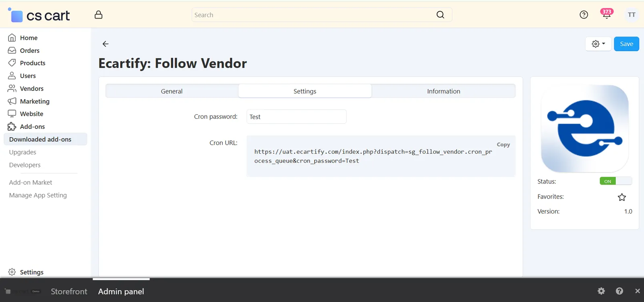Switch to Storefront in bottom bar

click(69, 292)
